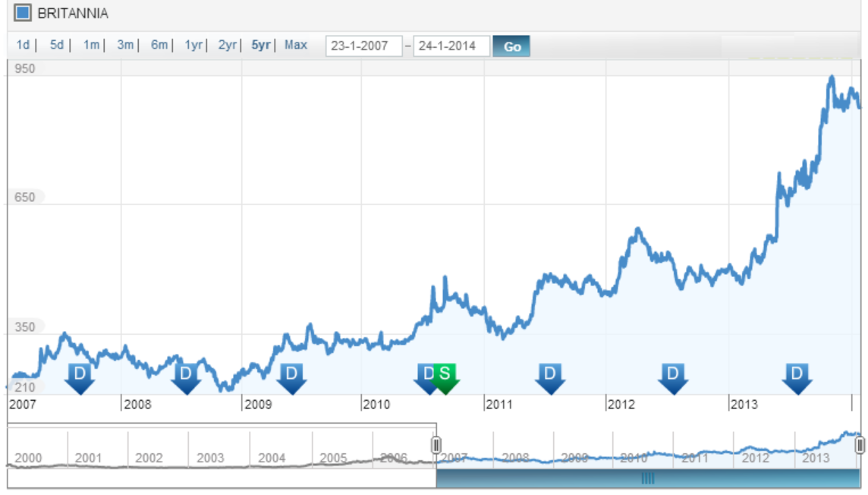Click the dividend marker in 2009
Image resolution: width=868 pixels, height=495 pixels.
pos(292,375)
